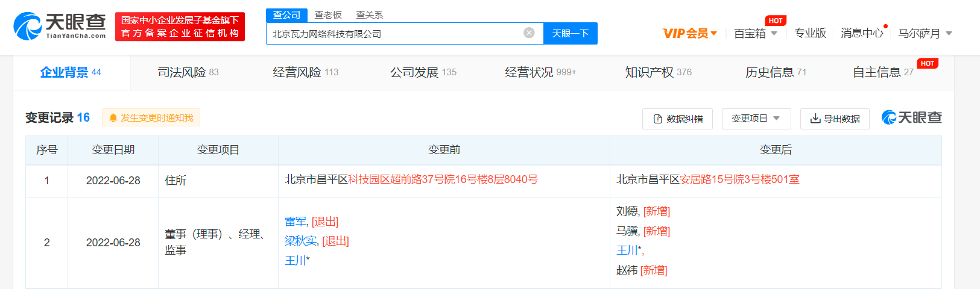Click the 变更日期 column header
The height and width of the screenshot is (289, 980).
point(113,150)
